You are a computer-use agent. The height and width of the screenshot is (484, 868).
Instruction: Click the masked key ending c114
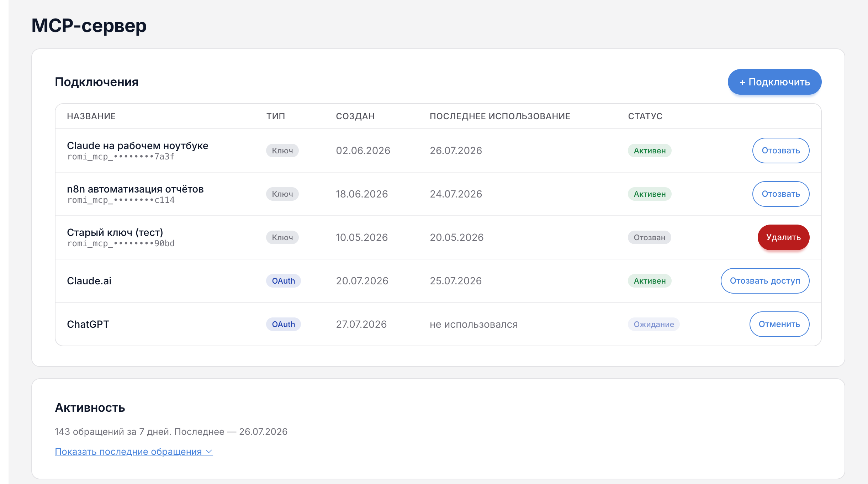(x=121, y=200)
